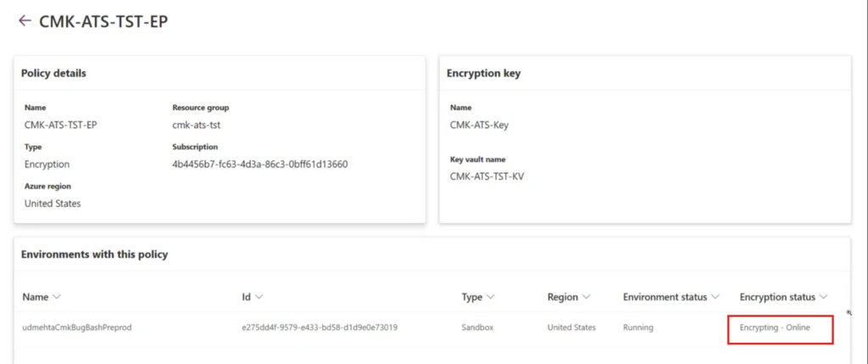Click the Running environment status cell
This screenshot has height=364, width=868.
click(x=638, y=328)
